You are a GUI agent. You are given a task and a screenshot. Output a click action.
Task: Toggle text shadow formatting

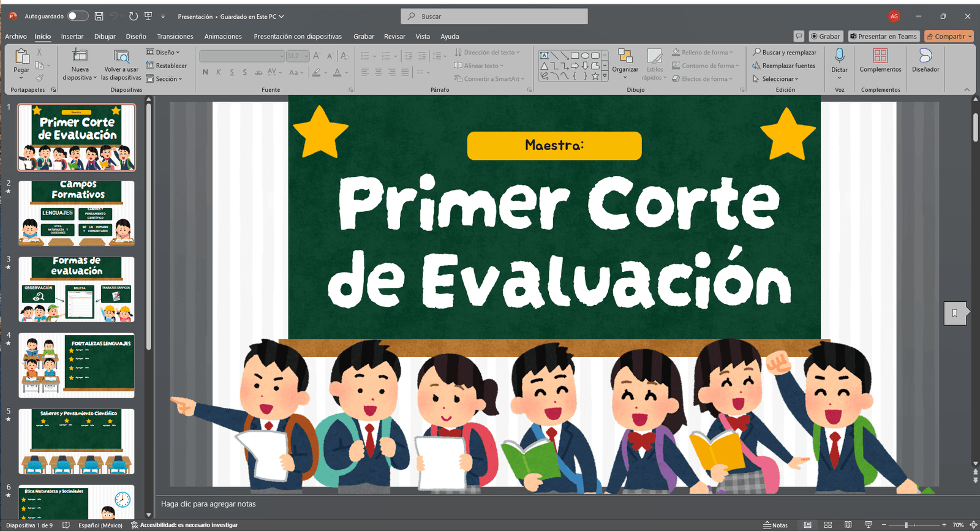[x=244, y=72]
